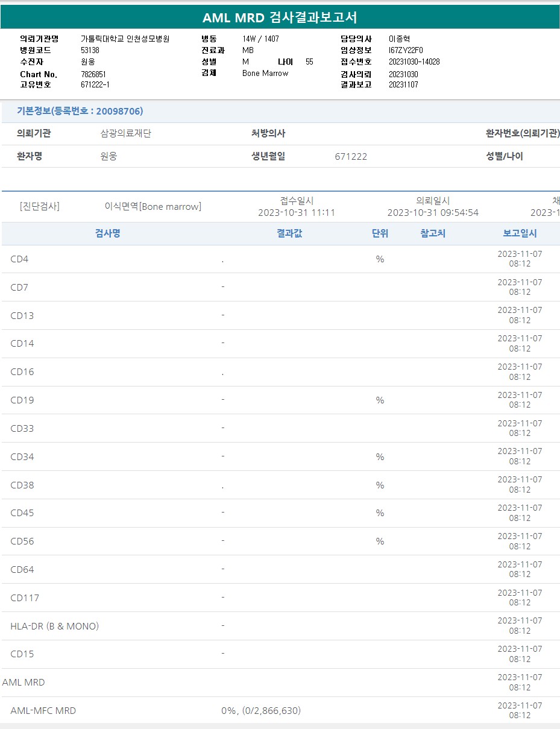Click the 성별/나이 label
The image size is (560, 729).
pyautogui.click(x=505, y=156)
